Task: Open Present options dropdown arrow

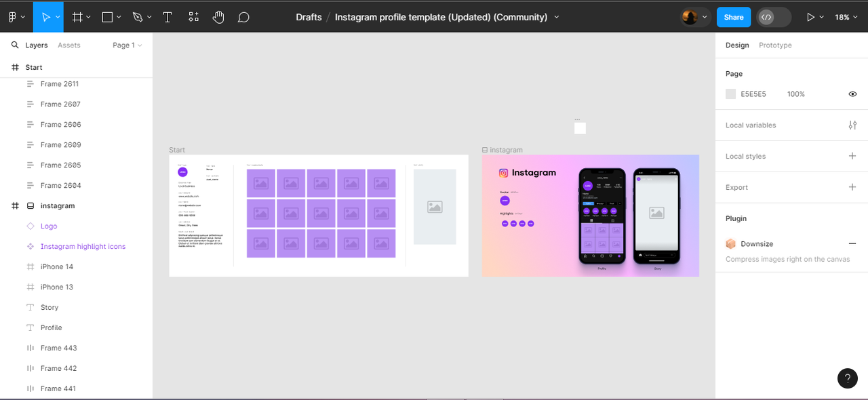Action: pyautogui.click(x=822, y=17)
